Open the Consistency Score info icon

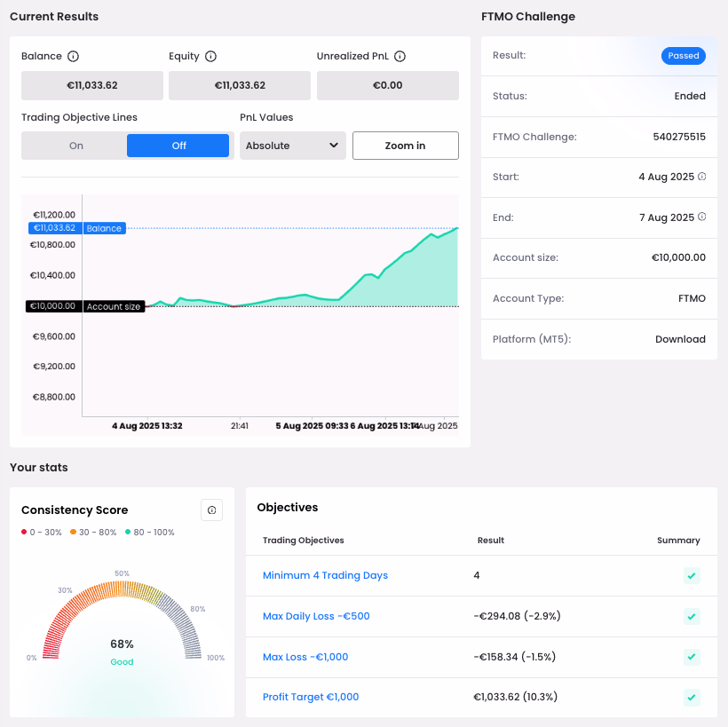[x=211, y=510]
